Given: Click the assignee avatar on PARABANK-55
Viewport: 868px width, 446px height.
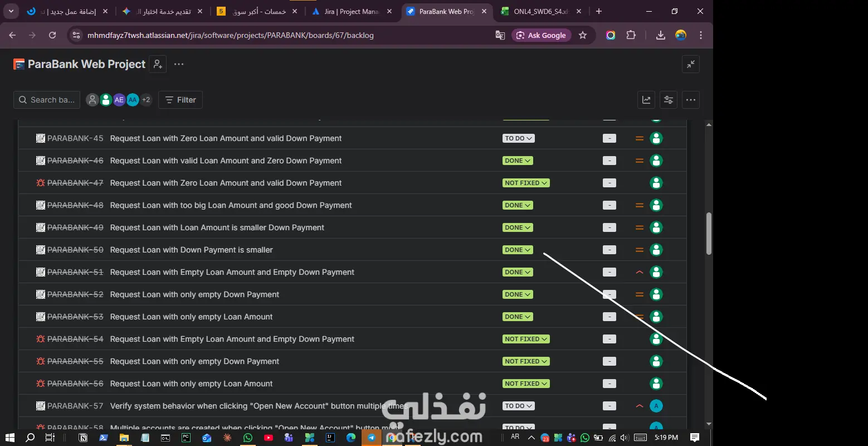Looking at the screenshot, I should pyautogui.click(x=656, y=361).
